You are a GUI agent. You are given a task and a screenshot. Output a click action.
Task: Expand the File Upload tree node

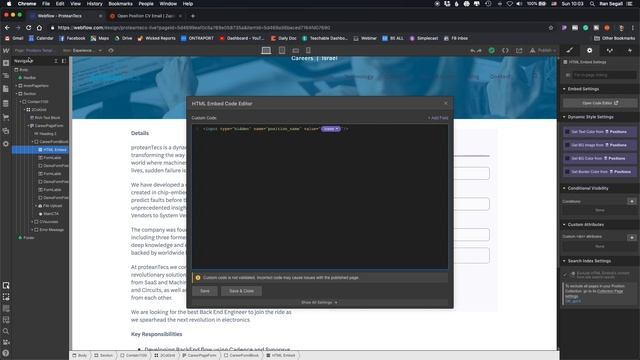point(36,206)
